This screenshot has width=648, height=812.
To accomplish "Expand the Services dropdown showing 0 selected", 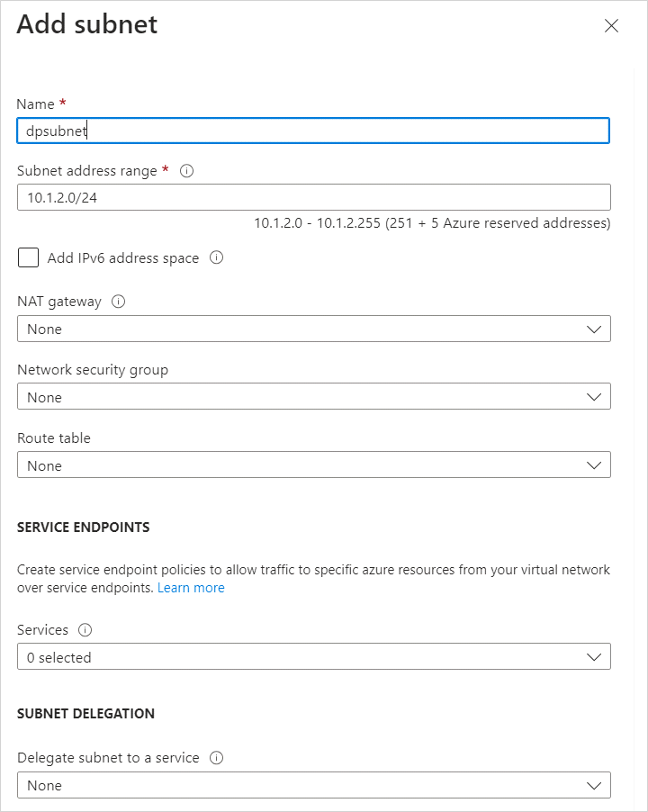I will 313,657.
